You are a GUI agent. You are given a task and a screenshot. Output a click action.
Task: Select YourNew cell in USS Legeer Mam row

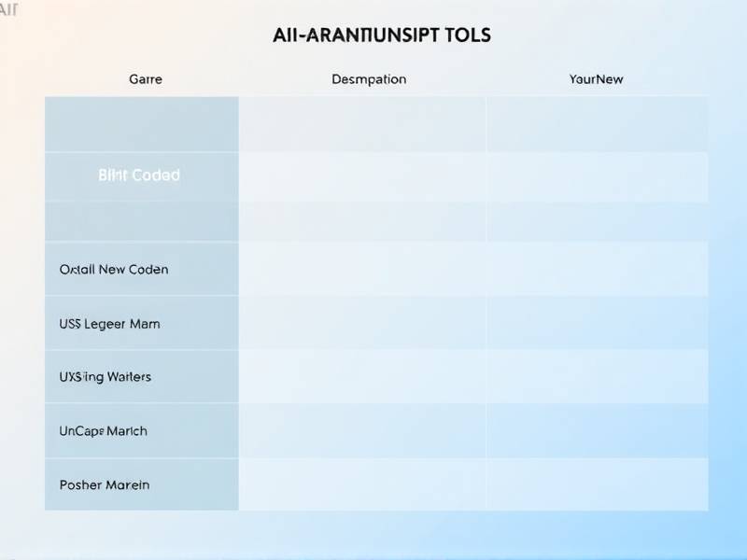pos(597,324)
